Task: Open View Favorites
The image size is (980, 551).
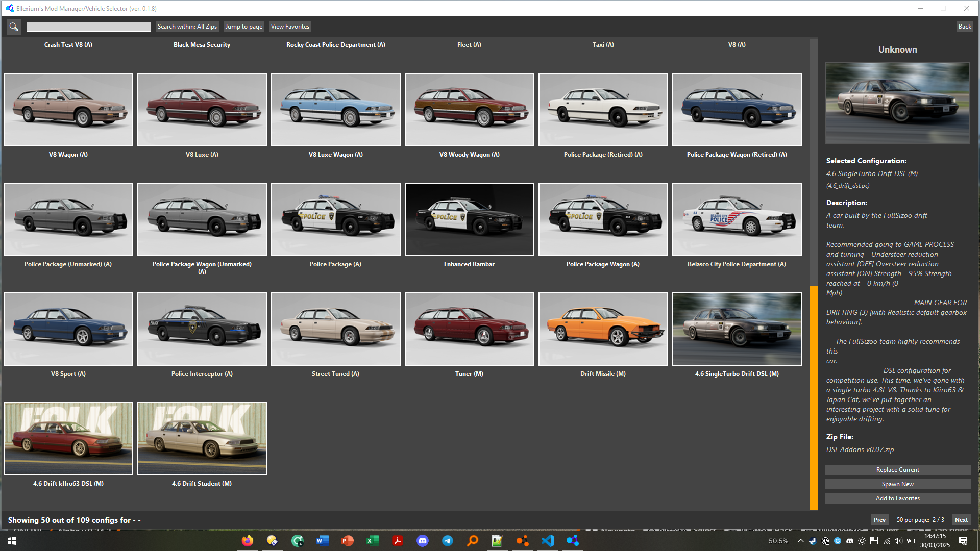Action: (x=290, y=27)
